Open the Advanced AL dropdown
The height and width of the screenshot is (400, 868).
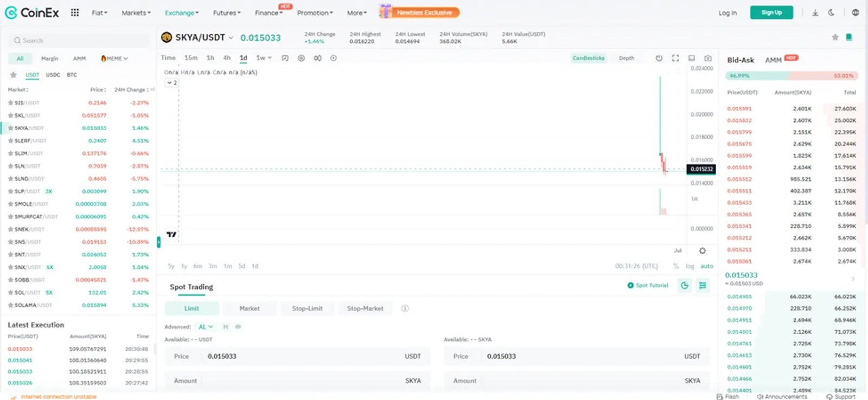pos(206,327)
